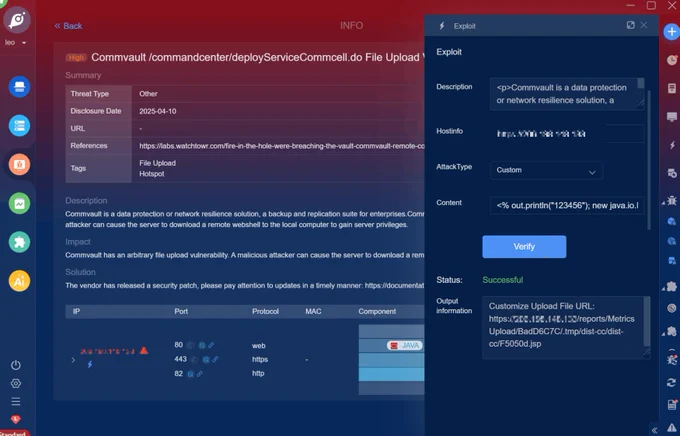Open the yellow AI assistant icon
Viewport: 680px width, 436px height.
click(x=20, y=281)
